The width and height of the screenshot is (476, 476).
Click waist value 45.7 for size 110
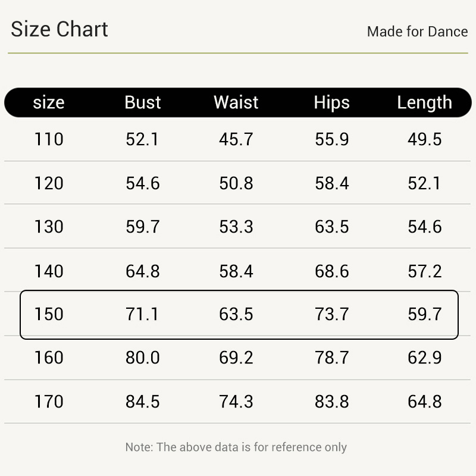click(x=236, y=139)
